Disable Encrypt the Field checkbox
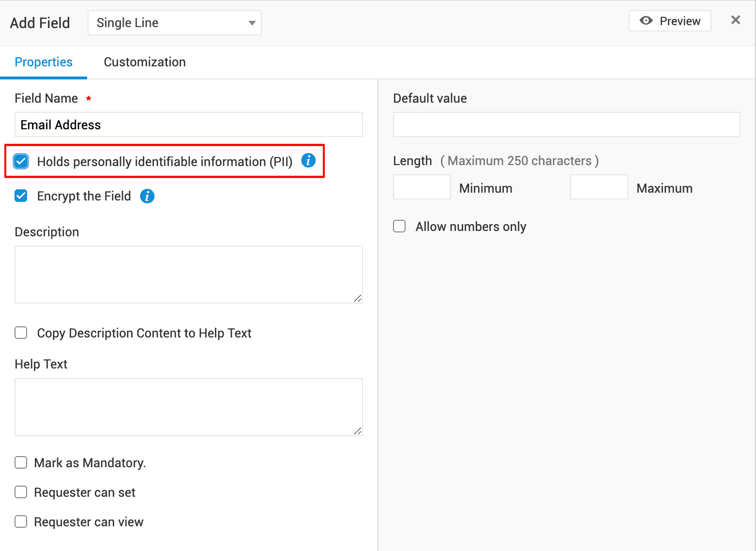The image size is (756, 551). [x=21, y=196]
